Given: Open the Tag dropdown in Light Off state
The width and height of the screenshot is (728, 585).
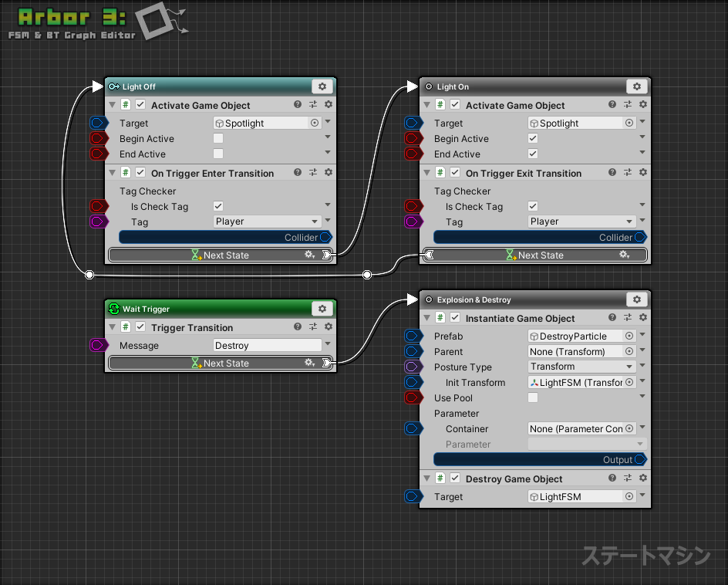Looking at the screenshot, I should coord(267,221).
